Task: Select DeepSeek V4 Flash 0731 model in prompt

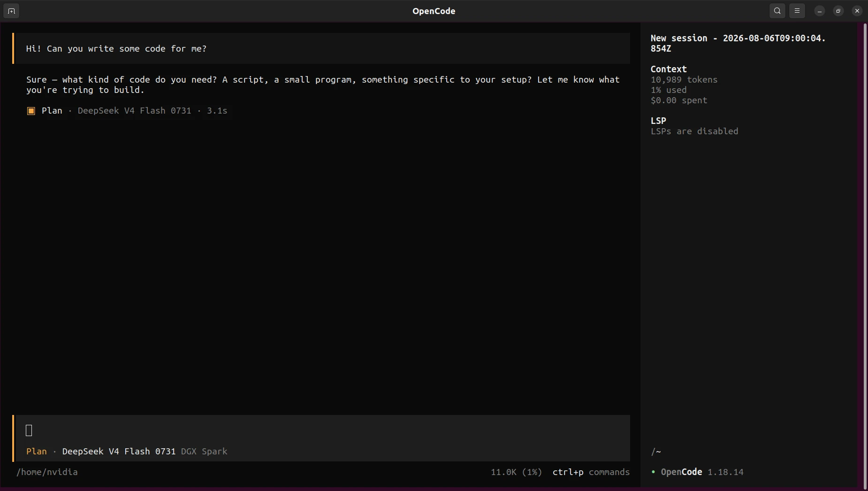Action: pos(119,451)
